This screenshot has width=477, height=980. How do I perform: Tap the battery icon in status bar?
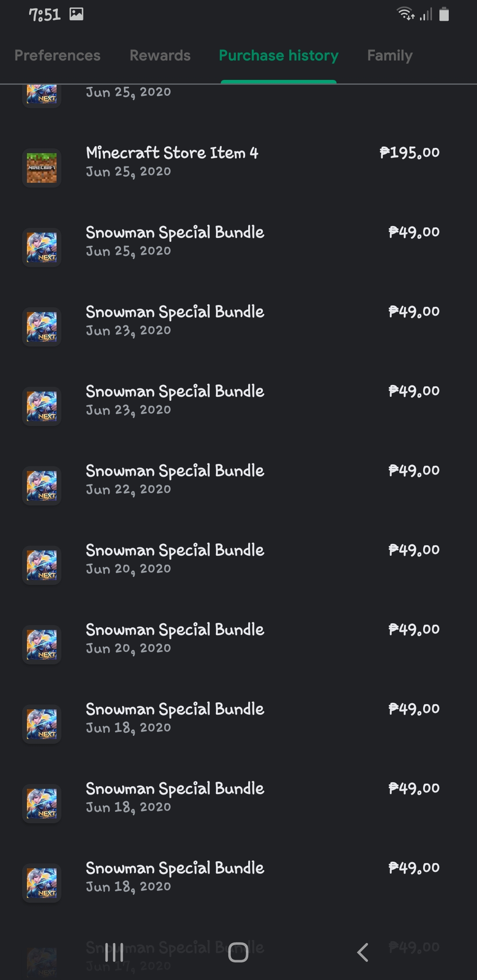[444, 15]
